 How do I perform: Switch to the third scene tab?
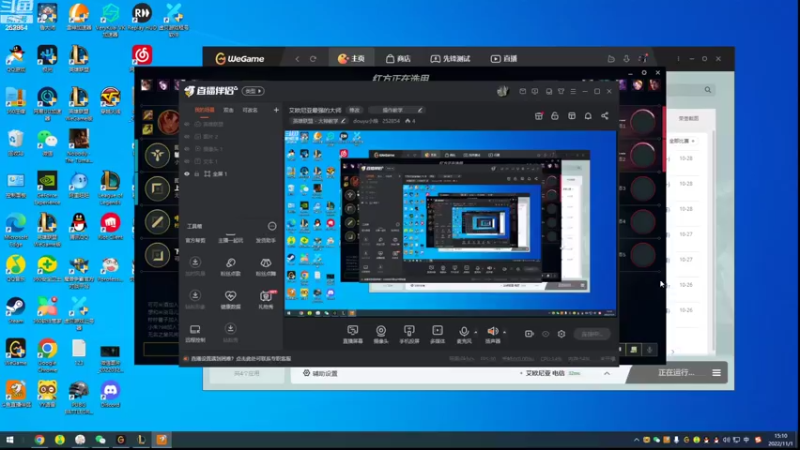pyautogui.click(x=250, y=110)
